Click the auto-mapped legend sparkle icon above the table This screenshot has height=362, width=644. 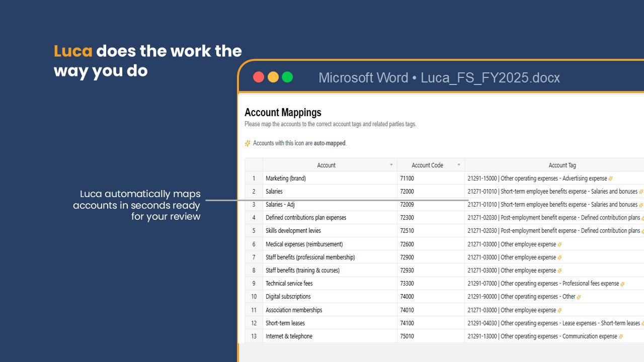[247, 143]
